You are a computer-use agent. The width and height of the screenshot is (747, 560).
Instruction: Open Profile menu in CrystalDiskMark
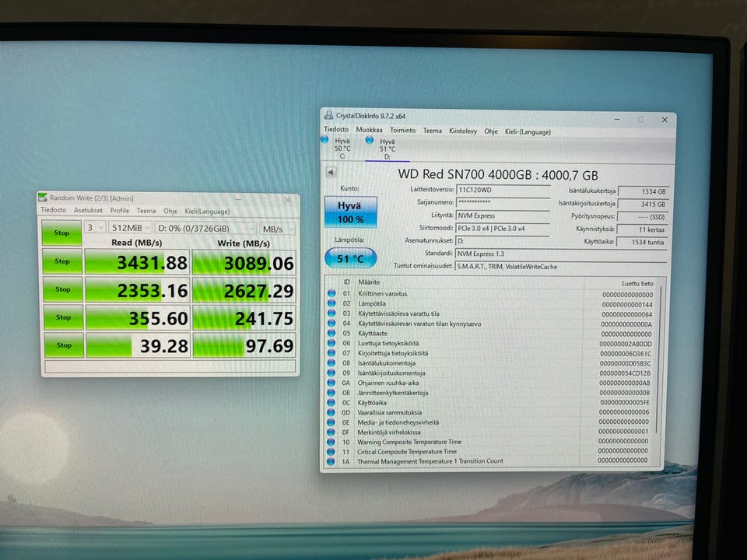120,211
